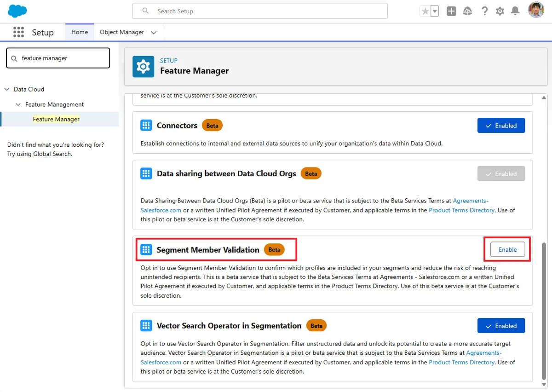Image resolution: width=552 pixels, height=392 pixels.
Task: Open Product Terms Directory link under Data sharing
Action: click(x=461, y=210)
